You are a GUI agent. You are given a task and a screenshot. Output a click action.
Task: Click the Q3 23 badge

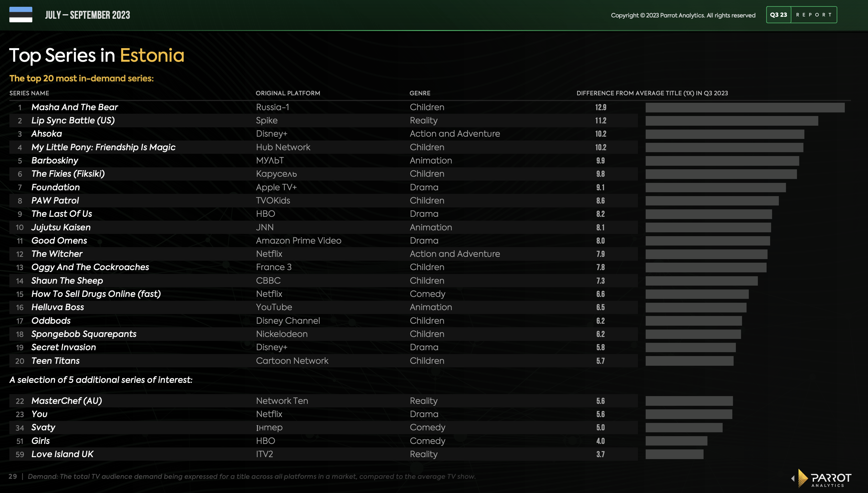(778, 15)
